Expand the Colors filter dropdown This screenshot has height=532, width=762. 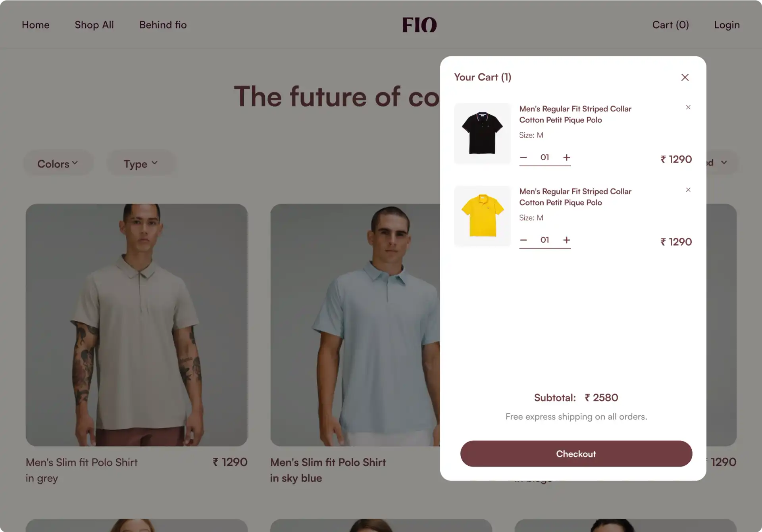(57, 163)
